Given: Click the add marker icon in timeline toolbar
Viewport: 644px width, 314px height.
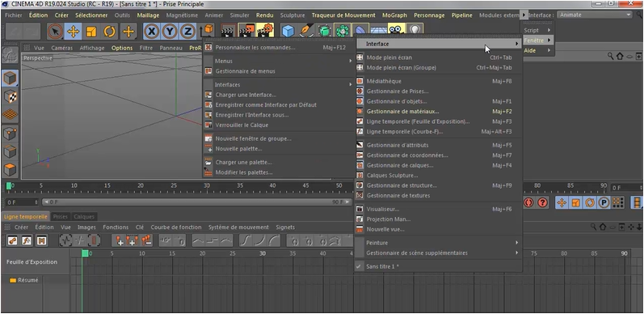Looking at the screenshot, I should click(x=120, y=240).
